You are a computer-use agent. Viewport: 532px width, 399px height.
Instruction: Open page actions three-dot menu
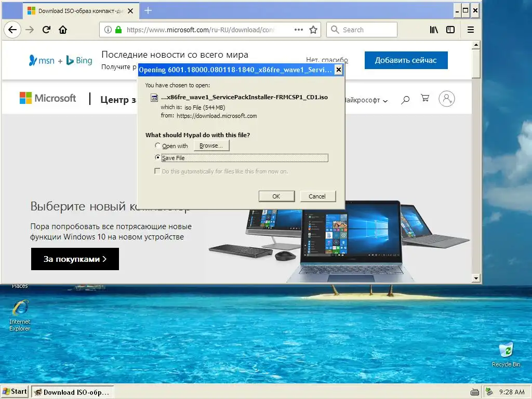click(x=299, y=30)
